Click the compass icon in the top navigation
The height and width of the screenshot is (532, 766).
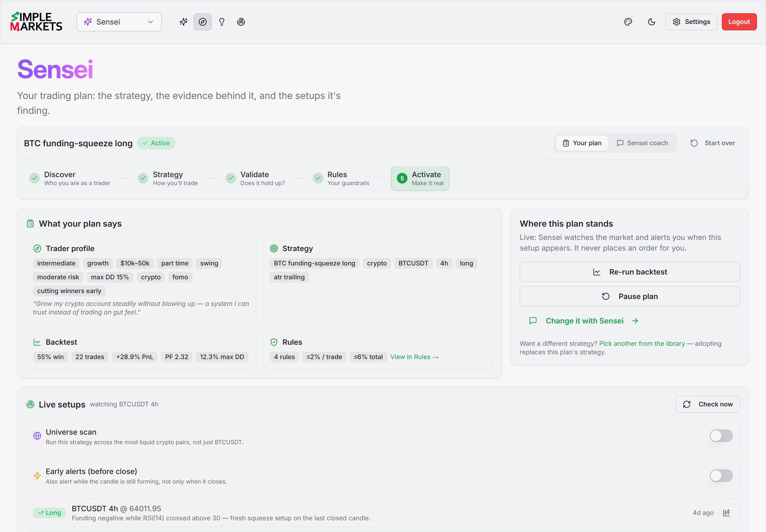203,22
